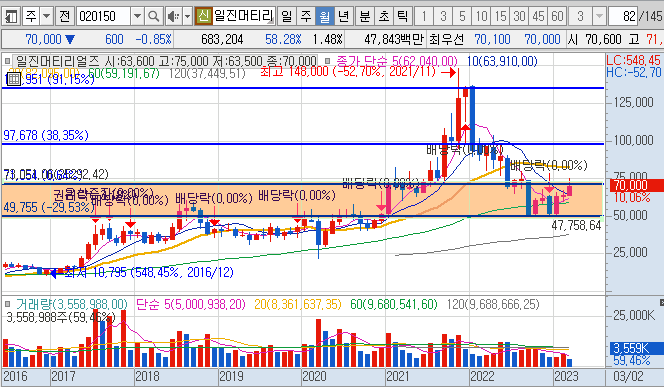Click the change rate -0.85%

tap(153, 39)
